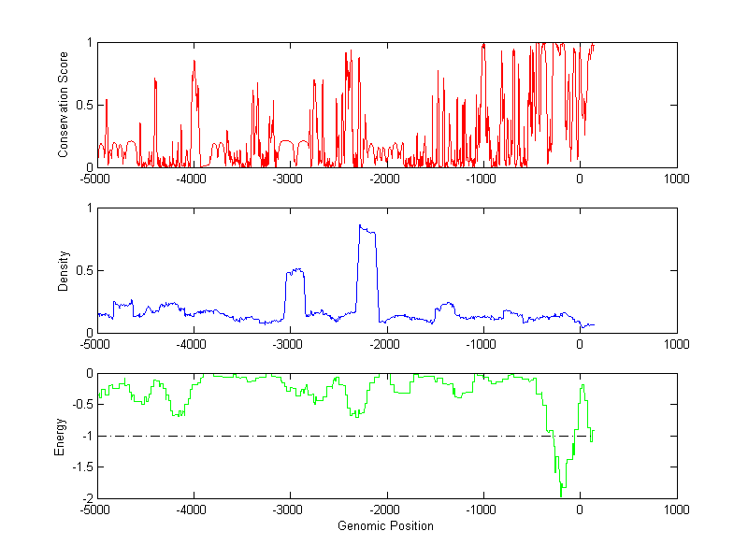Click the -1.5 tick label on Energy axis
Image resolution: width=748 pixels, height=560 pixels.
82,467
